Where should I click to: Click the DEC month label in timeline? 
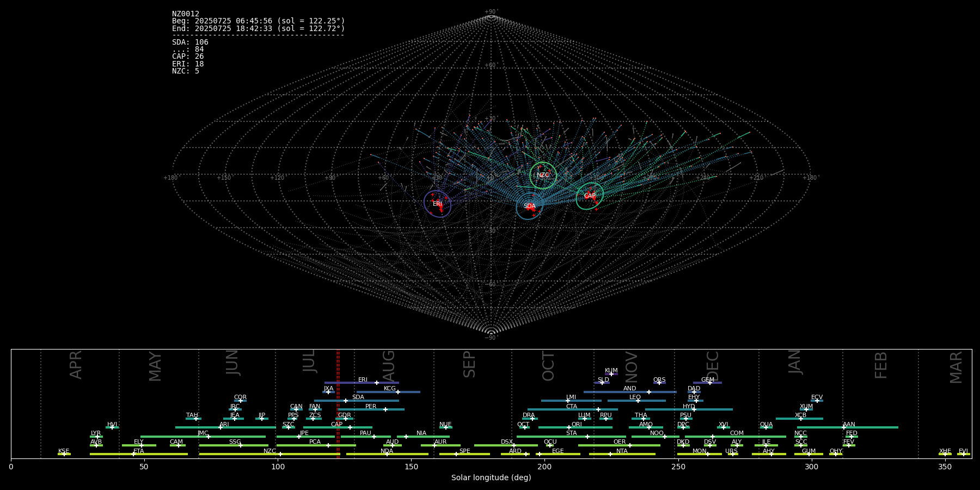(712, 366)
